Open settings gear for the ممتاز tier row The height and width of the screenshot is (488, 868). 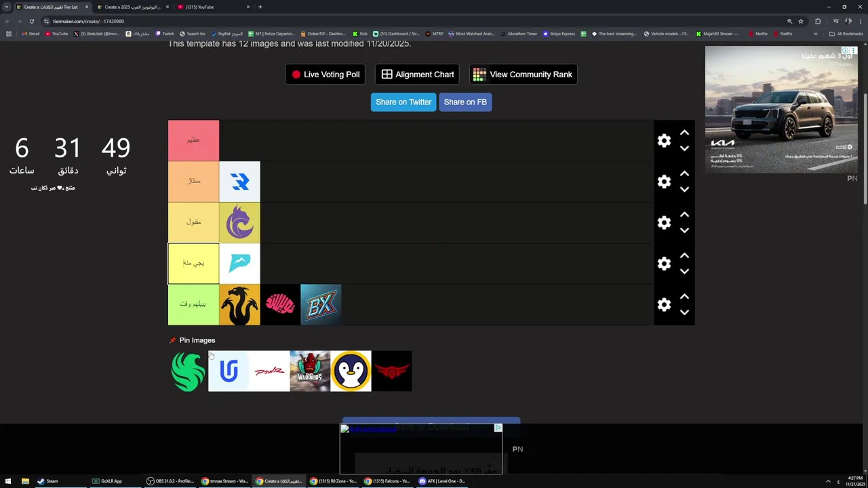click(x=664, y=182)
